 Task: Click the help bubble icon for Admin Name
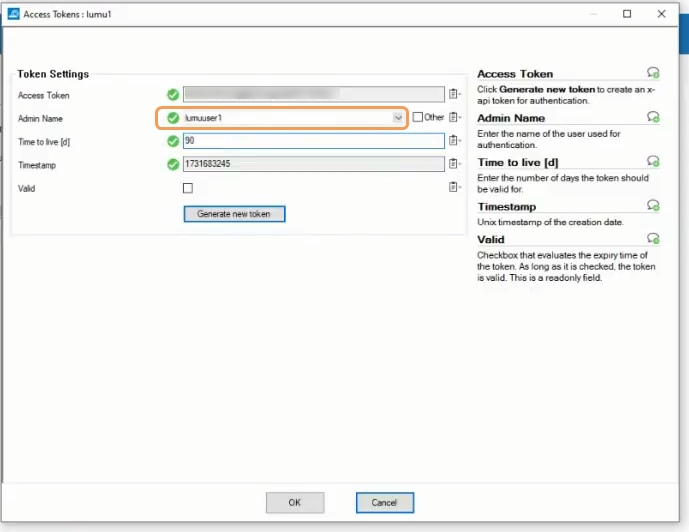[x=653, y=117]
